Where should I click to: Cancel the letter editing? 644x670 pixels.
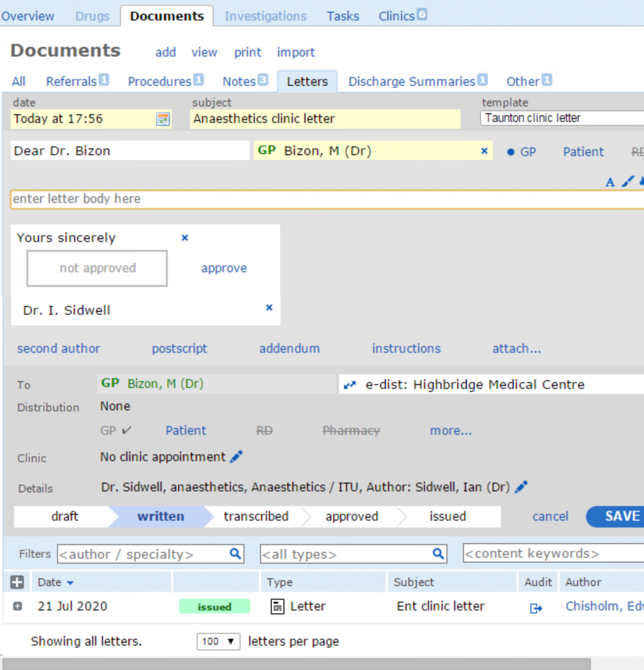(550, 516)
